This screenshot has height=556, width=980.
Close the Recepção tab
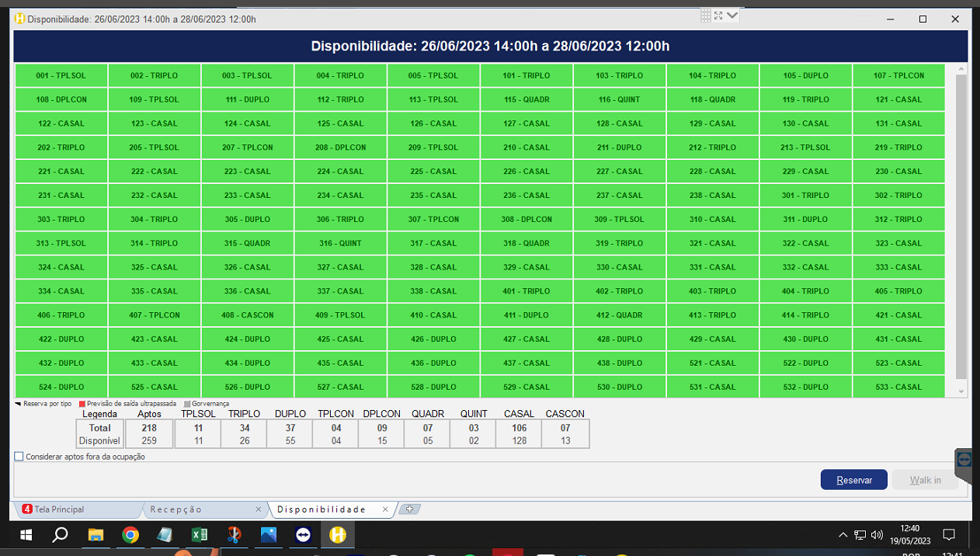tap(259, 509)
